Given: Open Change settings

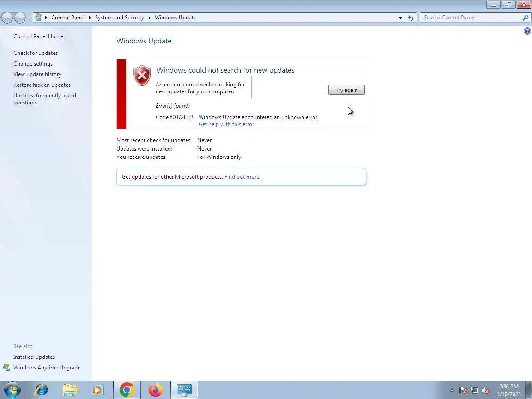Looking at the screenshot, I should (x=33, y=63).
